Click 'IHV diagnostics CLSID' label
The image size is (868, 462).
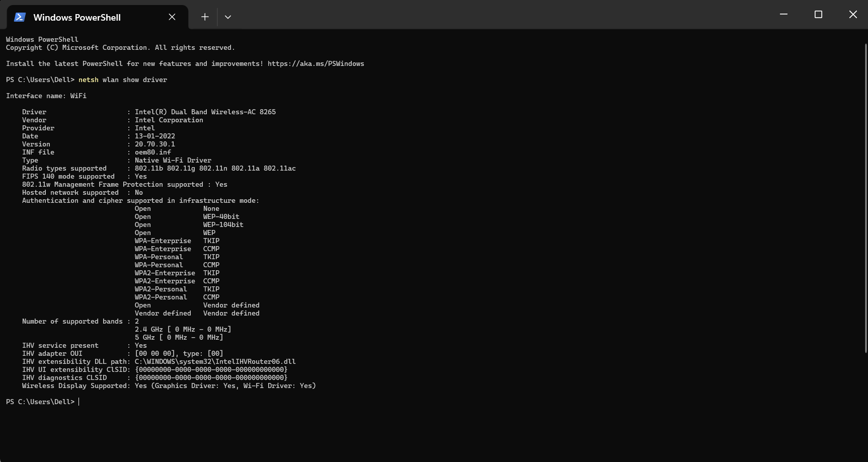tap(64, 378)
